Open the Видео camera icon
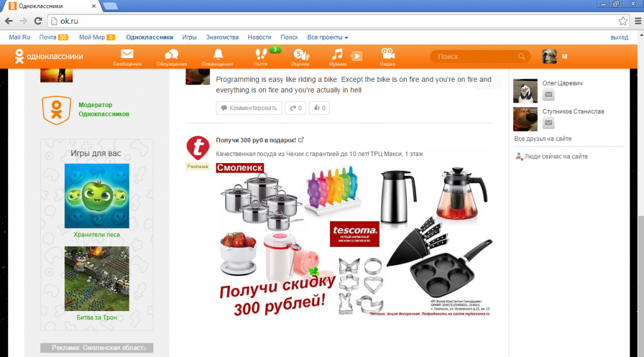This screenshot has height=357, width=644. pos(387,57)
